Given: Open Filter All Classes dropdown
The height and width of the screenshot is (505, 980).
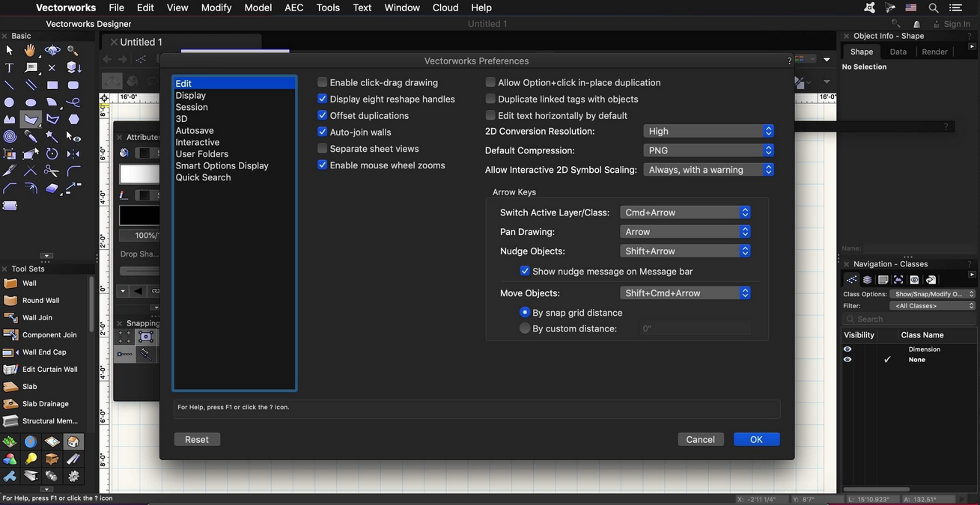Looking at the screenshot, I should pos(934,305).
